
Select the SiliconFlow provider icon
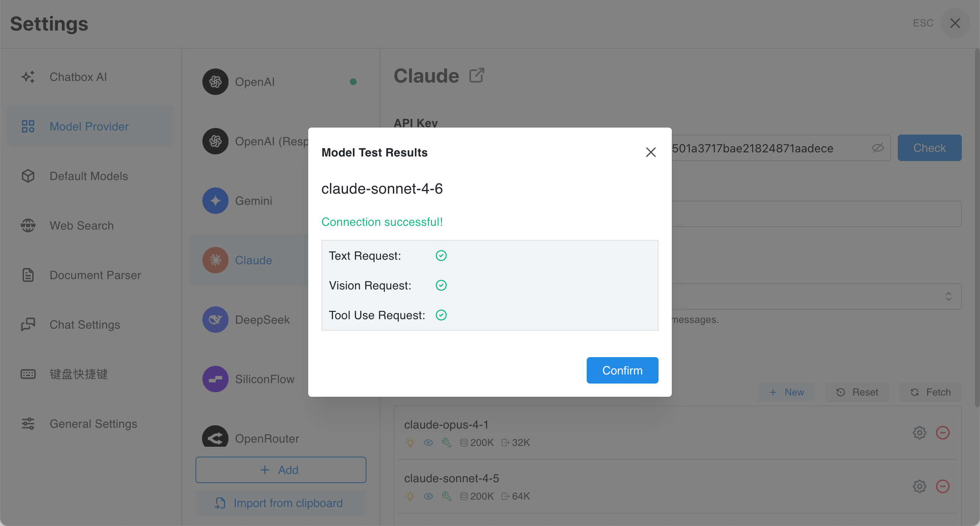point(215,379)
